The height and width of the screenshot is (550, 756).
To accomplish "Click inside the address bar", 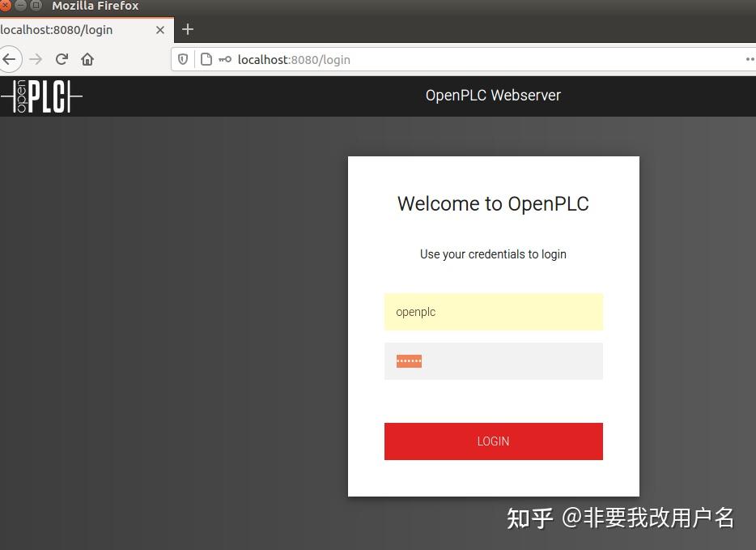I will [364, 59].
